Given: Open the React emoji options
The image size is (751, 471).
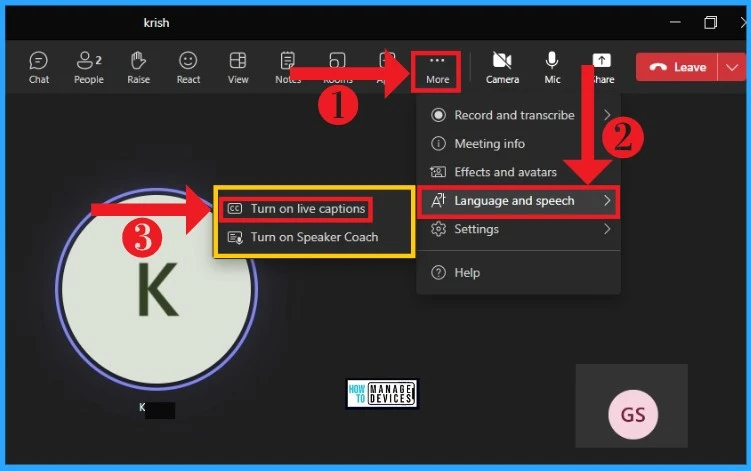Looking at the screenshot, I should click(188, 68).
